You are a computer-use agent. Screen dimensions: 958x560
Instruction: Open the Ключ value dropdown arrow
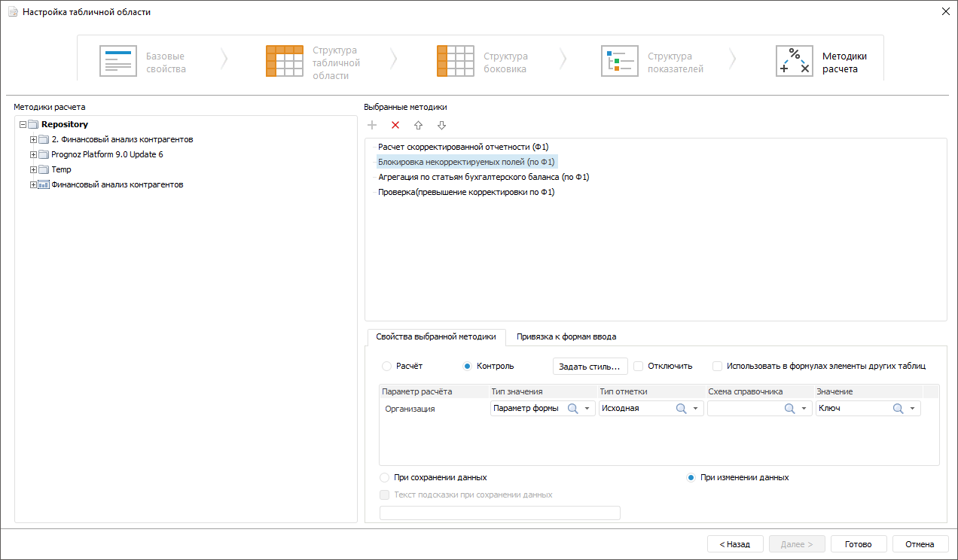tap(913, 409)
